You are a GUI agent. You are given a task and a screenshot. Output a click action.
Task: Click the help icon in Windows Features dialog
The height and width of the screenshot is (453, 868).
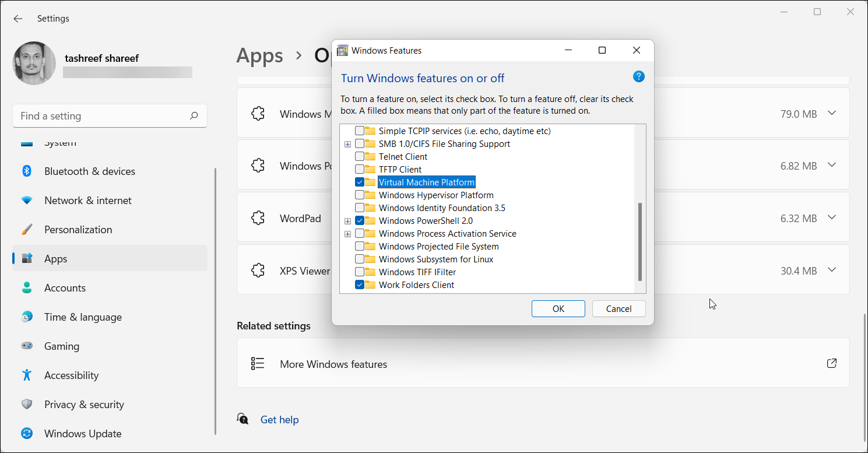click(638, 76)
